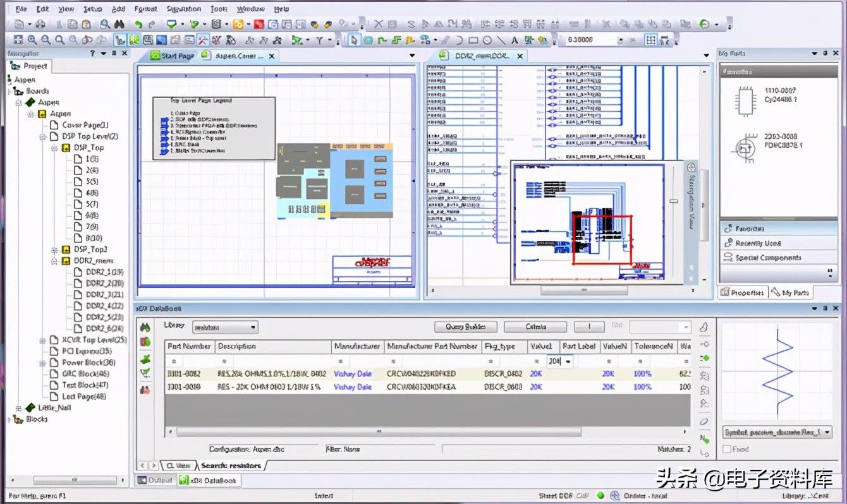Click the Criteria button
Image resolution: width=847 pixels, height=504 pixels.
(x=536, y=327)
